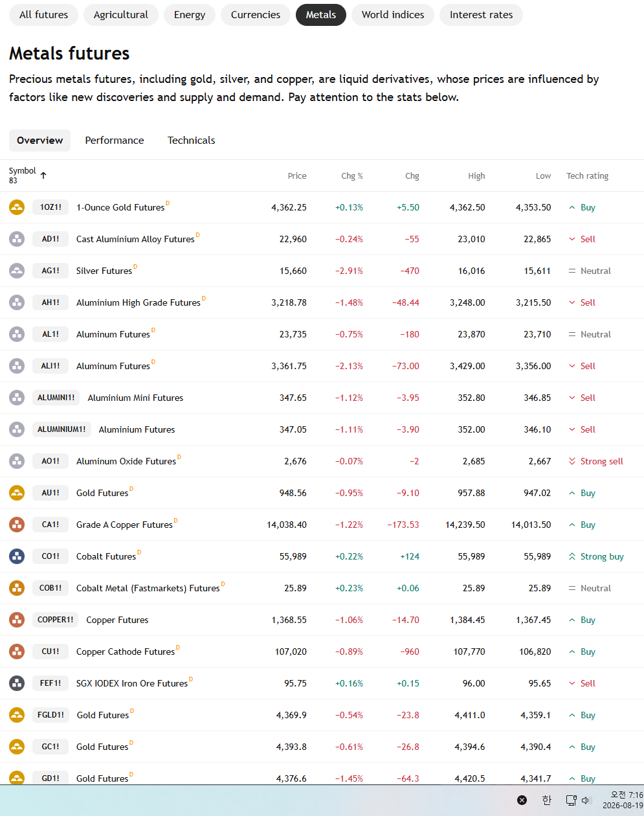Screen dimensions: 644x816
Task: Switch to the Interest rates category
Action: [x=481, y=15]
